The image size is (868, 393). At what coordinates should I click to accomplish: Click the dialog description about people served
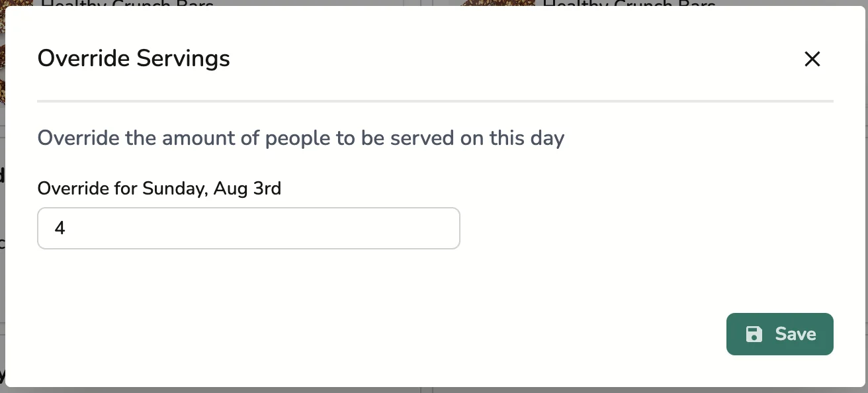[301, 138]
